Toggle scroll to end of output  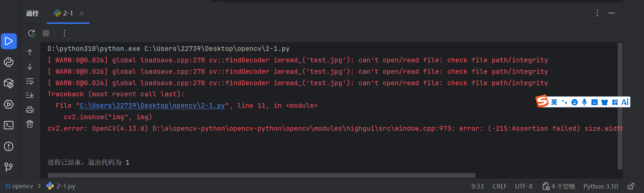pyautogui.click(x=30, y=95)
